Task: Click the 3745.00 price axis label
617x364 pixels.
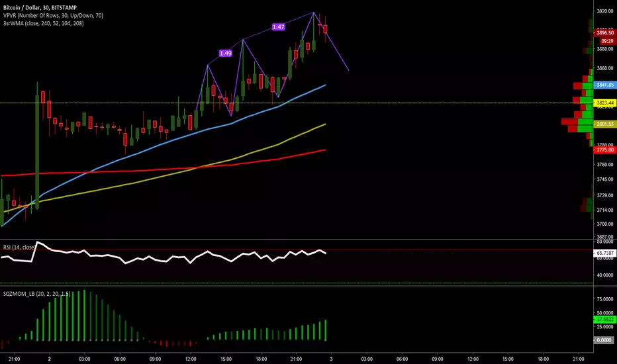Action: pyautogui.click(x=605, y=179)
